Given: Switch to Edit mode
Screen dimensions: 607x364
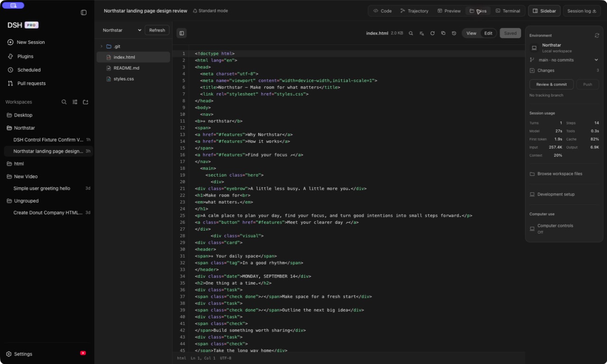Looking at the screenshot, I should point(488,33).
